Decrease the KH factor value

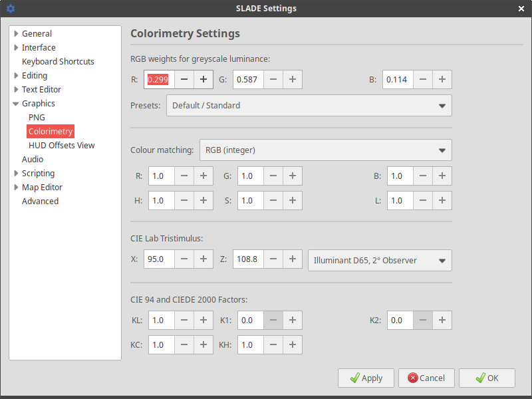click(273, 345)
